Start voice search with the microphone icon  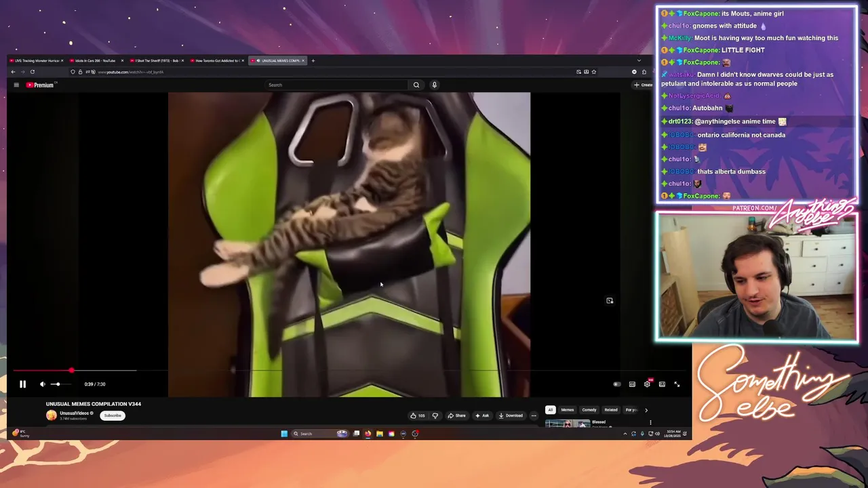pyautogui.click(x=434, y=85)
